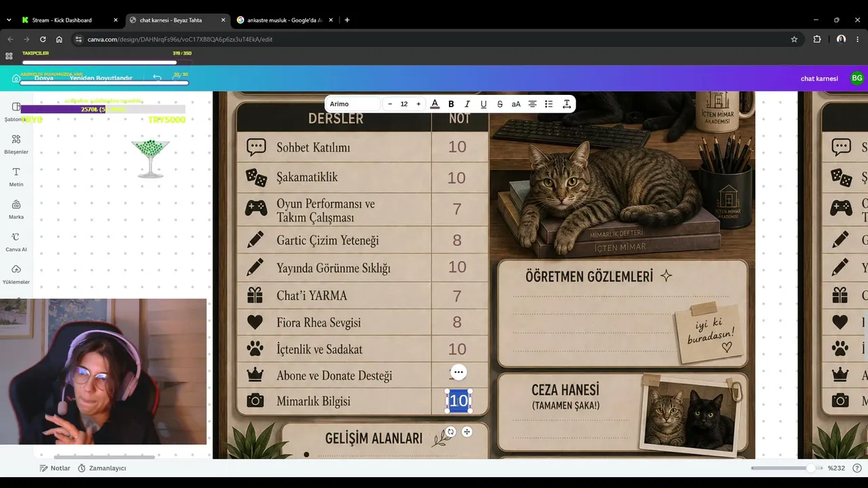Select the Mimarlık Bilgisi label
868x488 pixels.
coord(313,401)
